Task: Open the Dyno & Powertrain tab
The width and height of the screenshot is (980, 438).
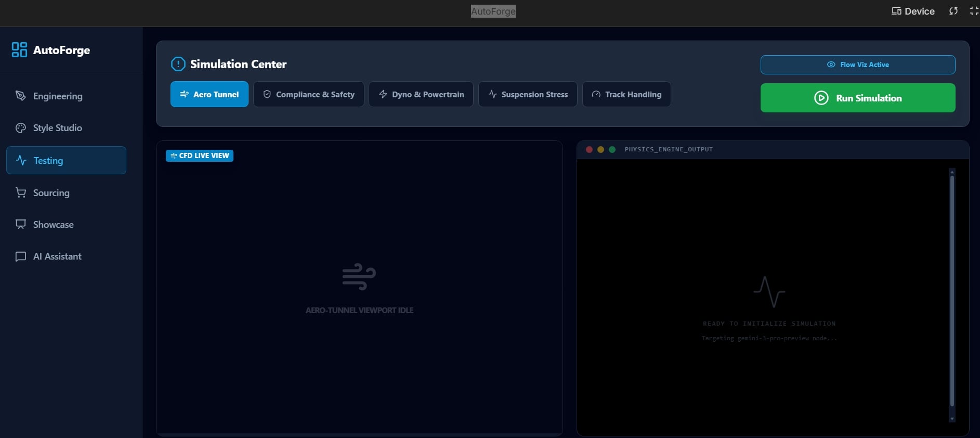Action: pos(421,95)
